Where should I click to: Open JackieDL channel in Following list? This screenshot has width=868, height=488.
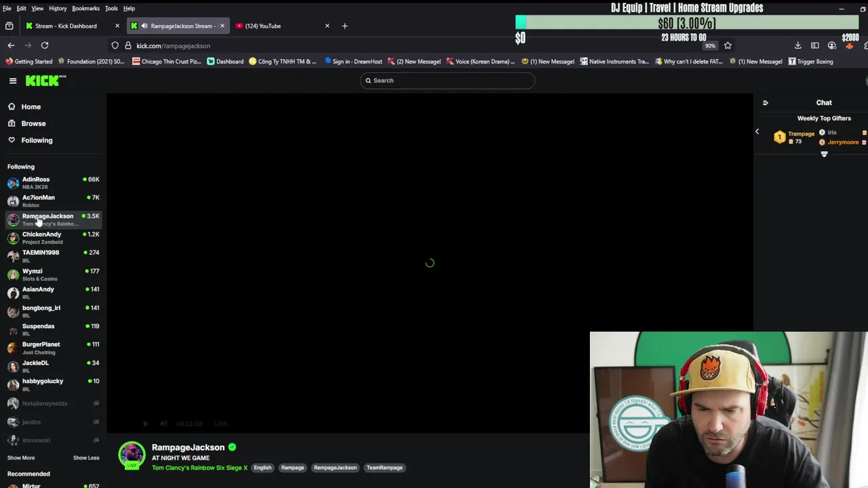(x=53, y=366)
